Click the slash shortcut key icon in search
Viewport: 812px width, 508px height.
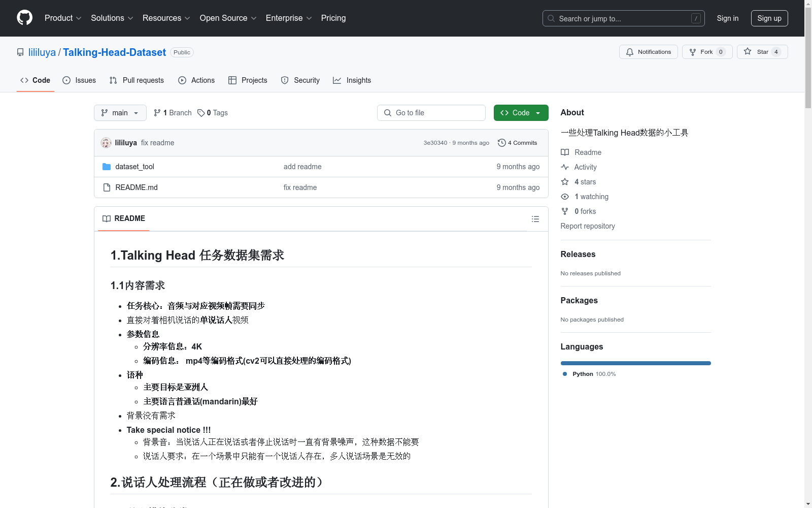696,18
